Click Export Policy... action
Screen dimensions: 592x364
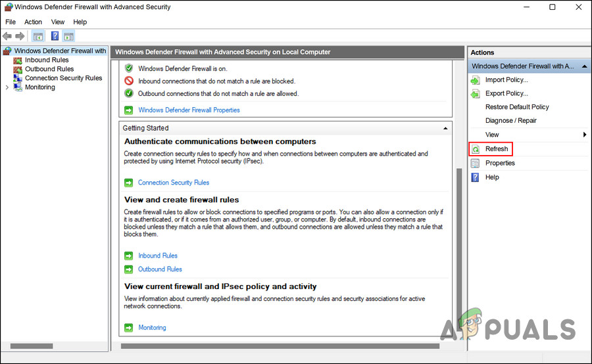coord(506,93)
